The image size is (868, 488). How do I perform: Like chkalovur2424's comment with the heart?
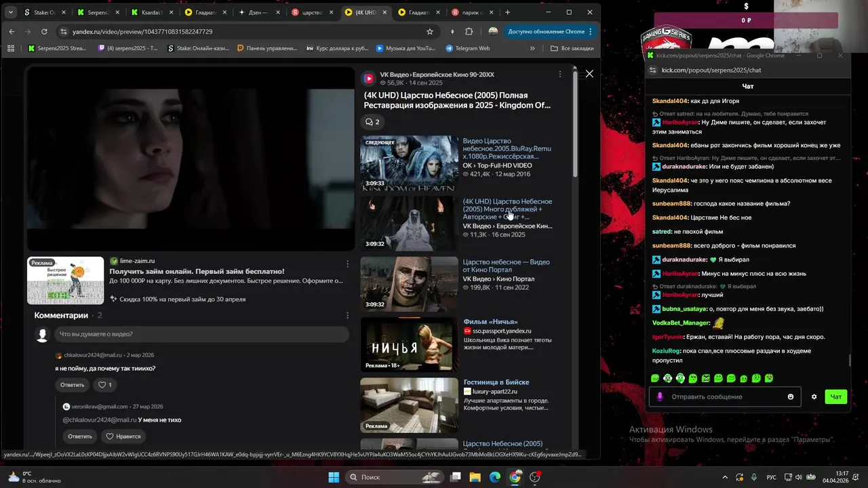coord(105,385)
